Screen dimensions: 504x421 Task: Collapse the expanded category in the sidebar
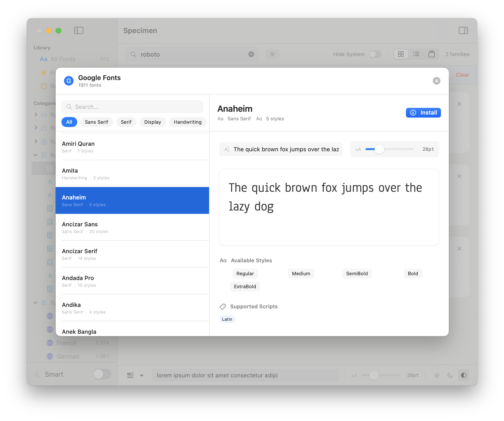(x=35, y=155)
